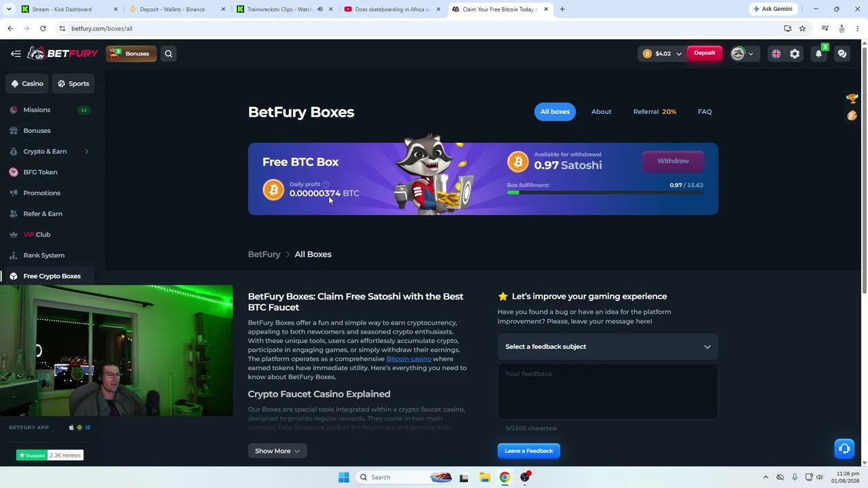868x488 pixels.
Task: Open the Referral 20% tab
Action: point(654,112)
